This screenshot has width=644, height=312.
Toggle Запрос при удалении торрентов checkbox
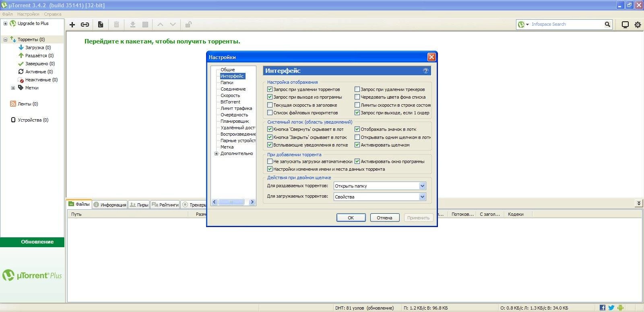pyautogui.click(x=270, y=89)
